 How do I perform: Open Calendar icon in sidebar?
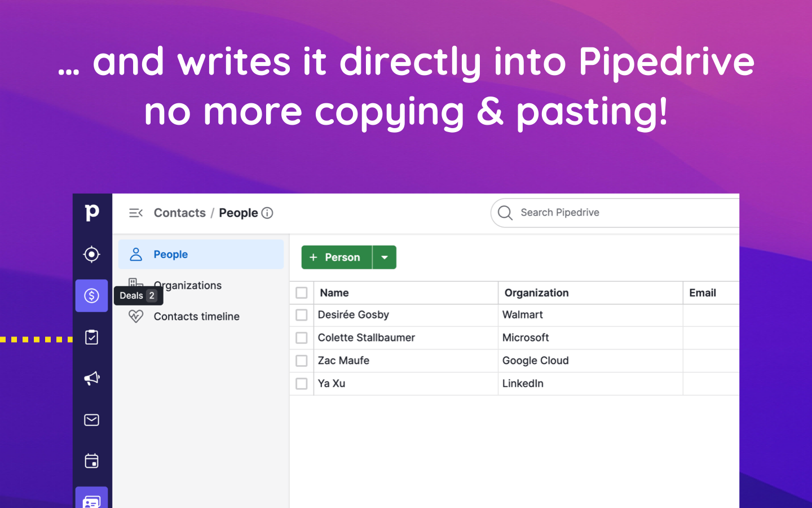pos(92,461)
